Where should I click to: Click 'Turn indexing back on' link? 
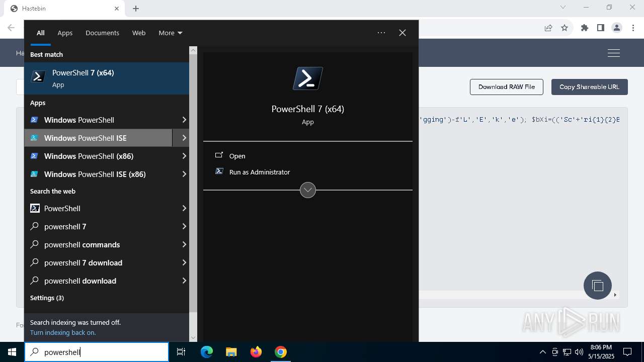click(63, 332)
